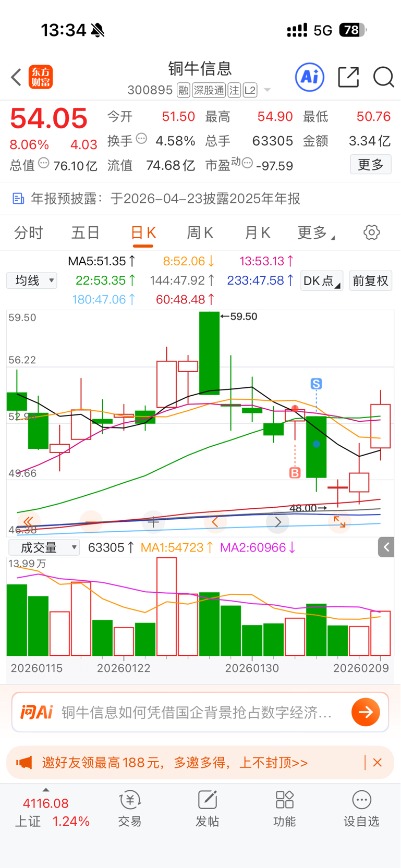
Task: Tap the tallest red volume bar
Action: (x=167, y=606)
